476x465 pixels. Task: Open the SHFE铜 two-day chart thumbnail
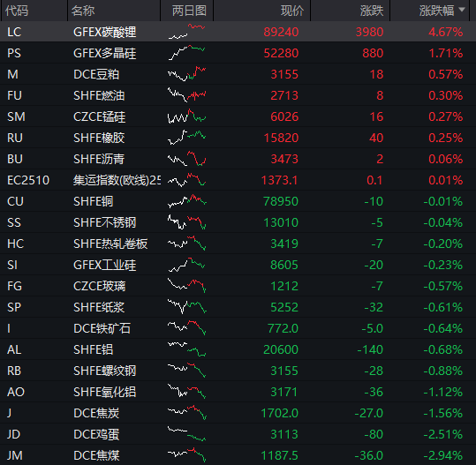pos(187,201)
